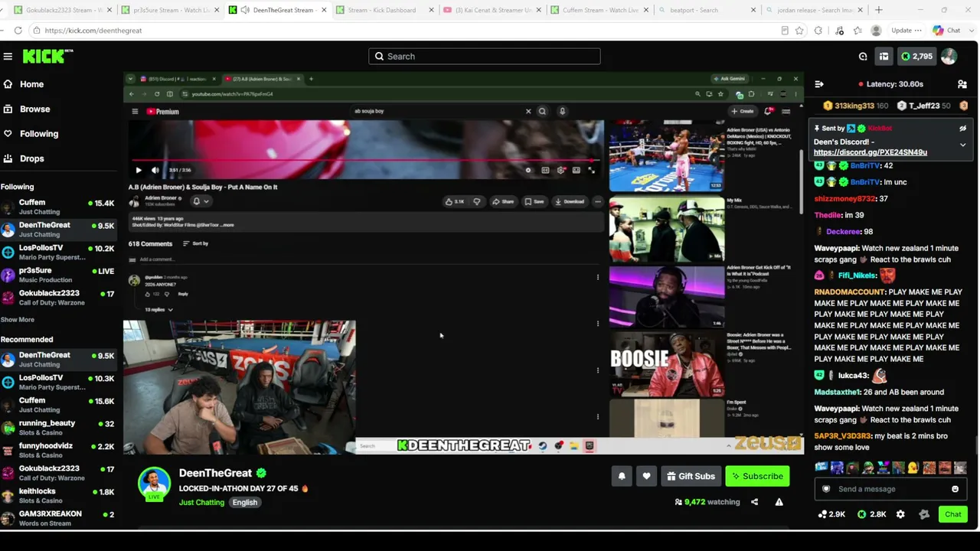
Task: Follow DeenTheGreat with the heart button
Action: pos(646,476)
